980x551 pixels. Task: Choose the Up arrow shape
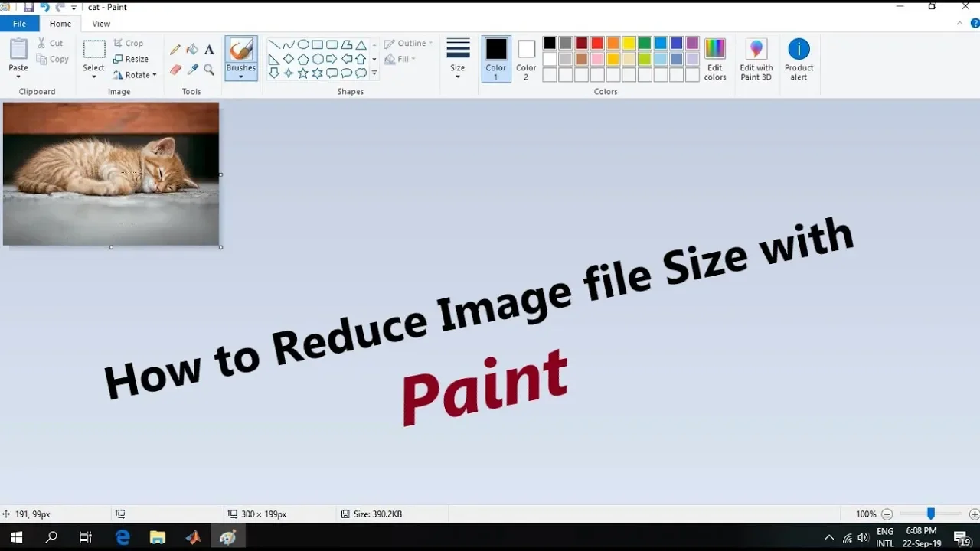pos(361,59)
